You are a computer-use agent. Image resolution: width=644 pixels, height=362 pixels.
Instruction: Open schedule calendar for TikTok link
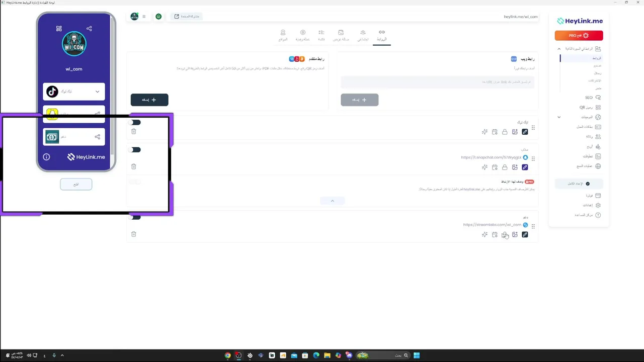point(495,132)
